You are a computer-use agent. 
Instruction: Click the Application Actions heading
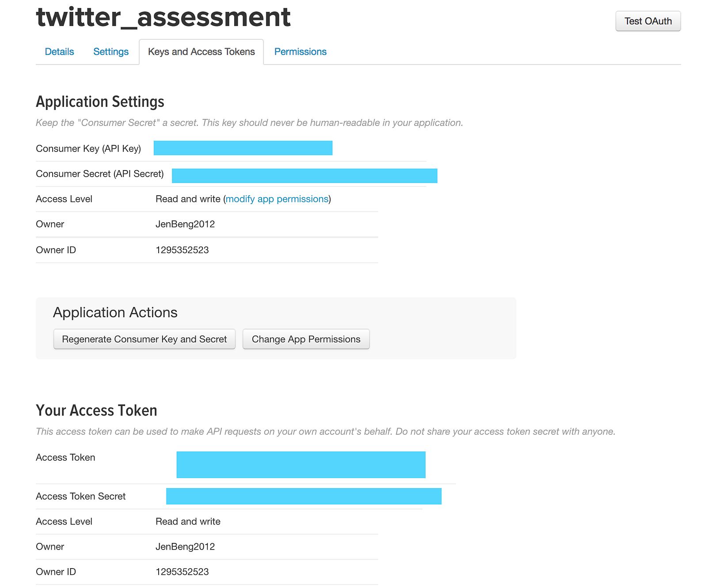pyautogui.click(x=115, y=312)
